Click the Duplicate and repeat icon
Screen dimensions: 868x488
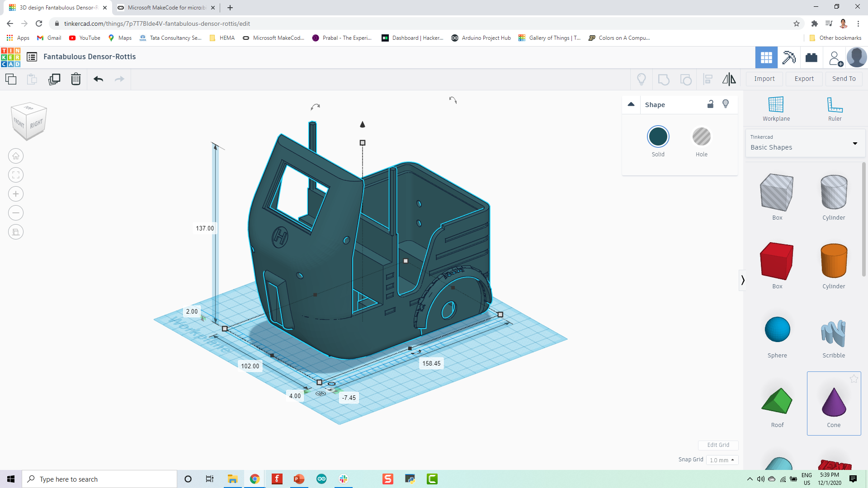tap(54, 79)
